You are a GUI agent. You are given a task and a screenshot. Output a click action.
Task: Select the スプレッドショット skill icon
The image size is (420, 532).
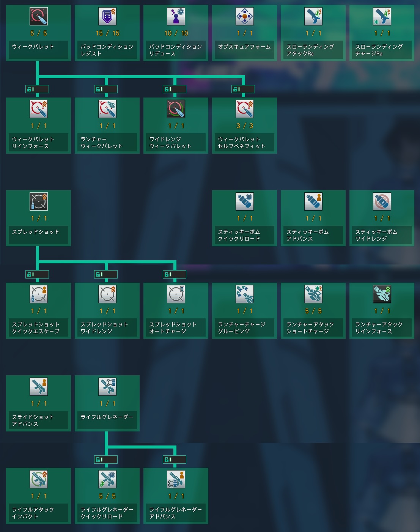tap(38, 201)
